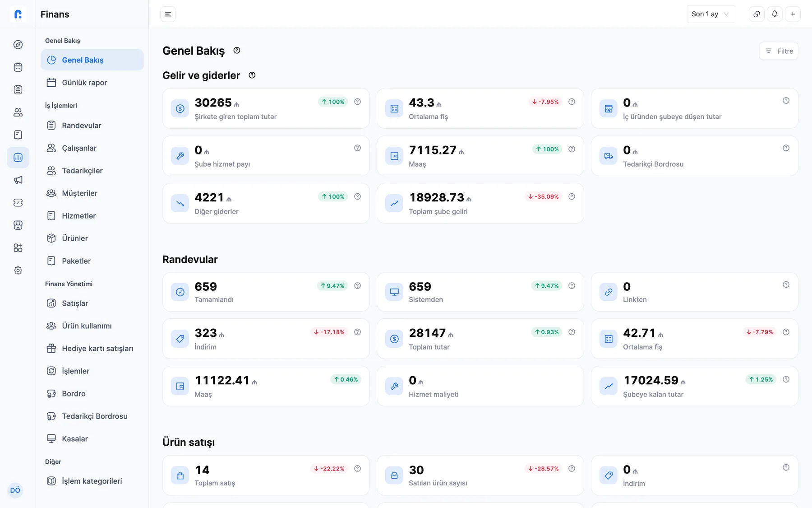Click the 18928.73 Toplam şube geliri value
The width and height of the screenshot is (812, 508).
(x=437, y=198)
